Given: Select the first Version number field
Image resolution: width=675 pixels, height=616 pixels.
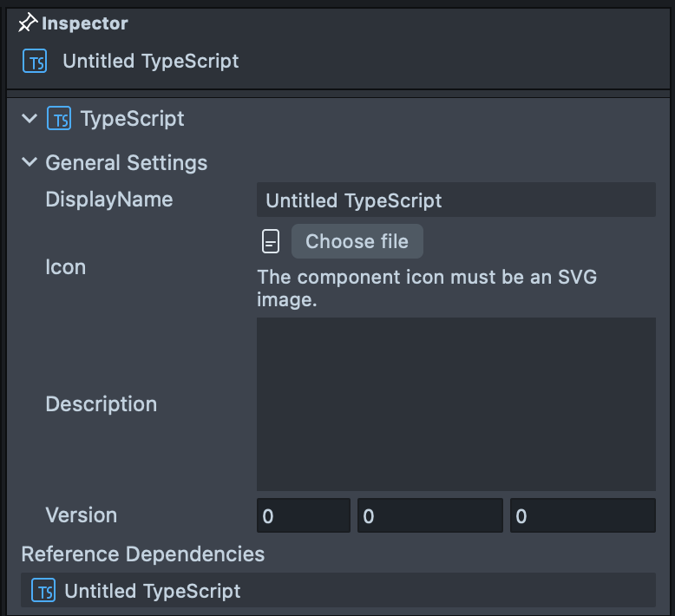Looking at the screenshot, I should click(x=304, y=516).
